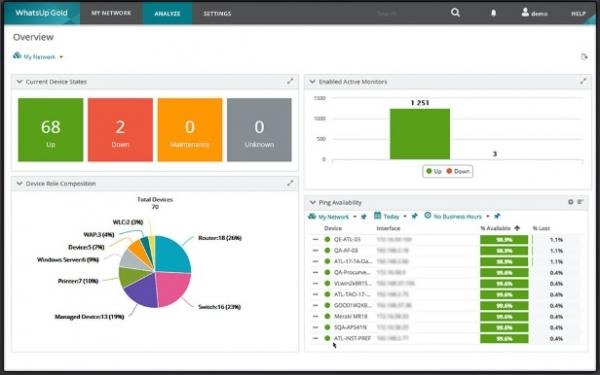Open the 68 Up devices tile

pos(51,130)
